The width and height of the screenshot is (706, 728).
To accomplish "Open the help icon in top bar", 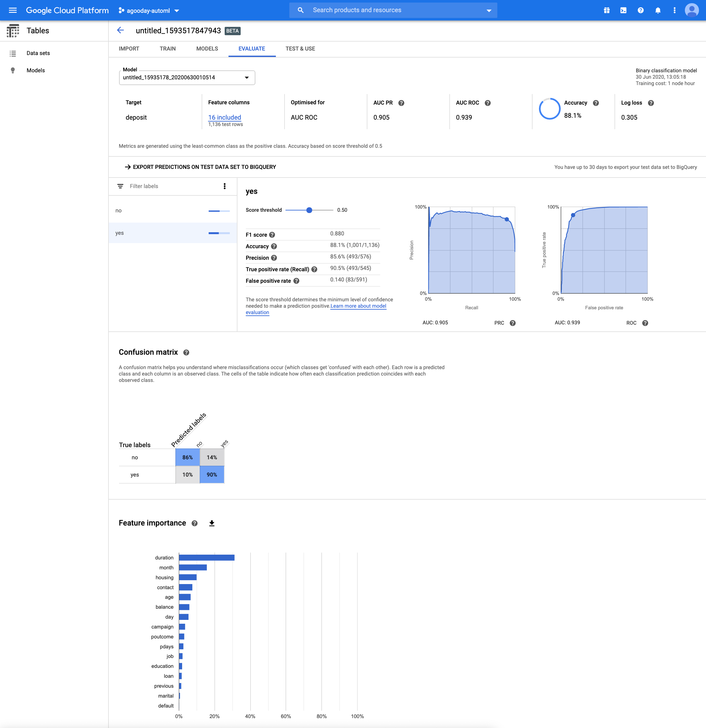I will 641,10.
